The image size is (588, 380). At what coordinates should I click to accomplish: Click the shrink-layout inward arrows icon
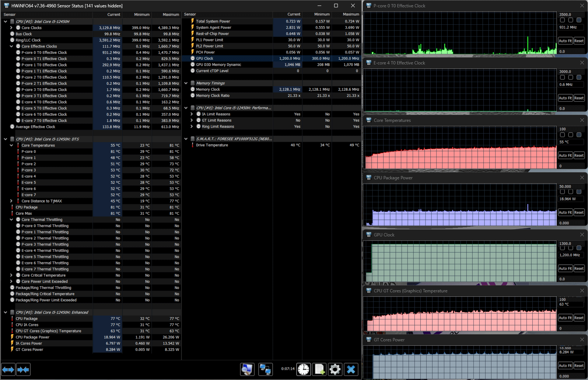pos(23,369)
